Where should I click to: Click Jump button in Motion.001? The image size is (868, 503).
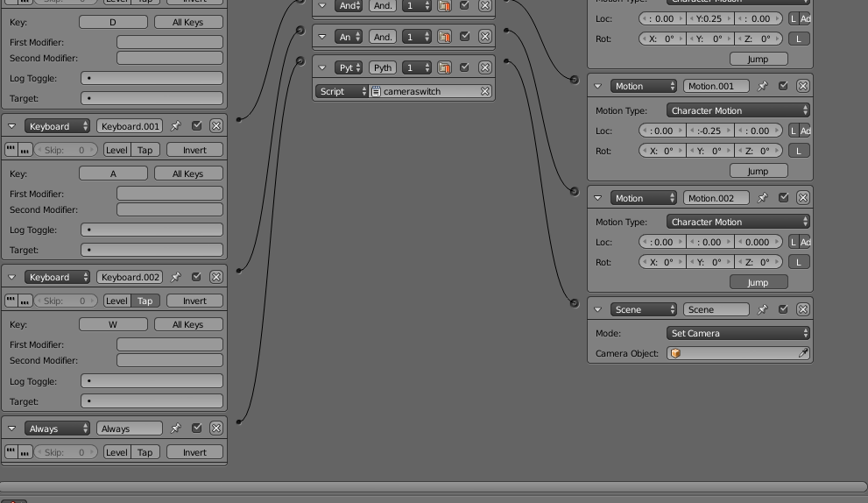(759, 171)
